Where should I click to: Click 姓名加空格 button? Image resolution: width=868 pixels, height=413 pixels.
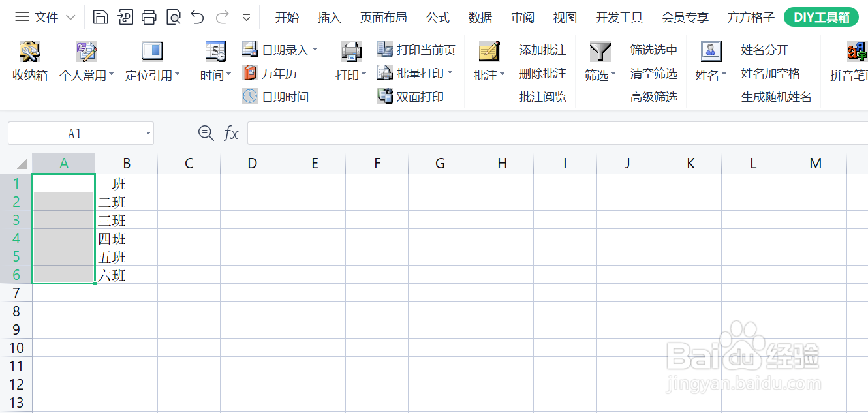pos(771,73)
